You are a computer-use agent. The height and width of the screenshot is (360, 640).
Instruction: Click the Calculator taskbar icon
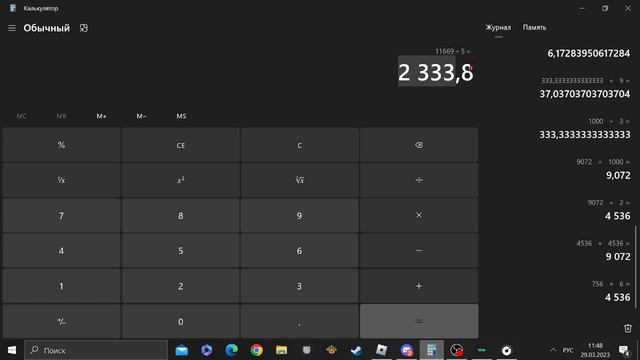pyautogui.click(x=431, y=350)
